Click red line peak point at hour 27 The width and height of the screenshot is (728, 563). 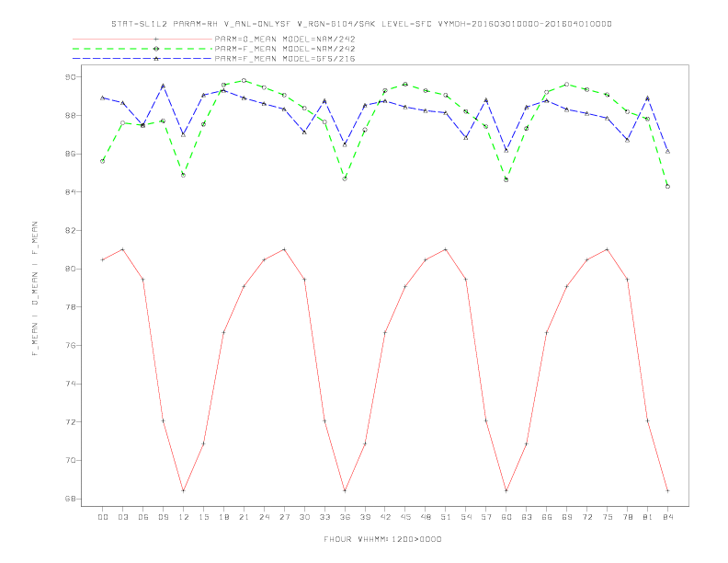(284, 249)
